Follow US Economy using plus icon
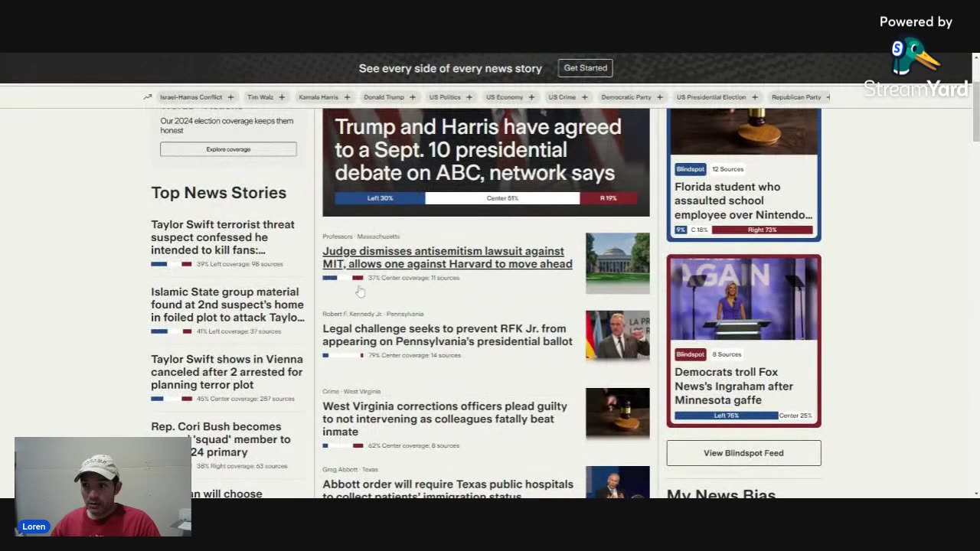 coord(531,97)
